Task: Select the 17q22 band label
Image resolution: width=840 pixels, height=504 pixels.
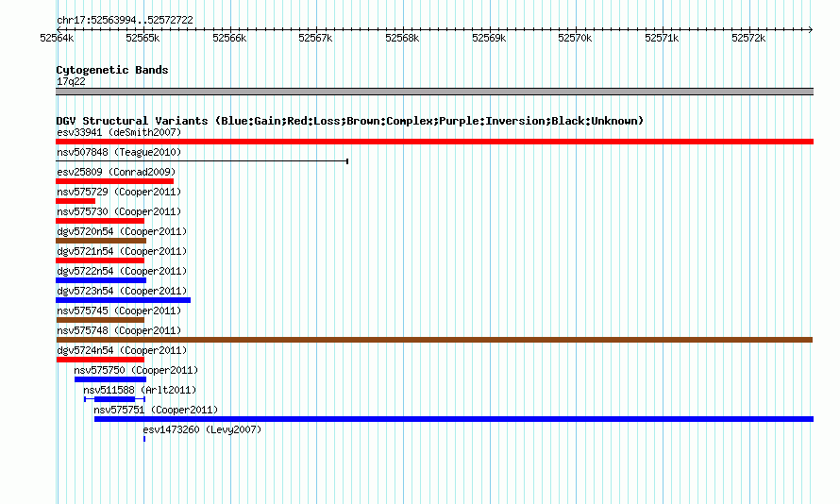Action: [x=71, y=81]
